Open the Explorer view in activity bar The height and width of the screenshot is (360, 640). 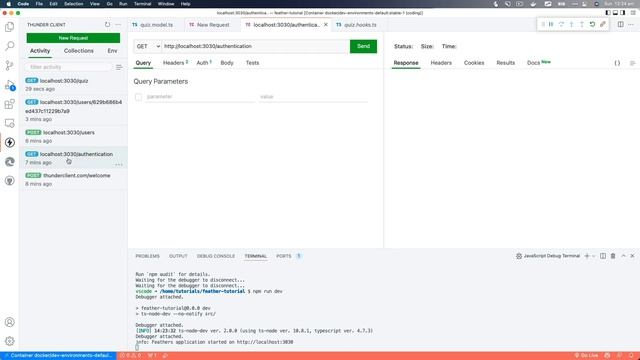(9, 27)
